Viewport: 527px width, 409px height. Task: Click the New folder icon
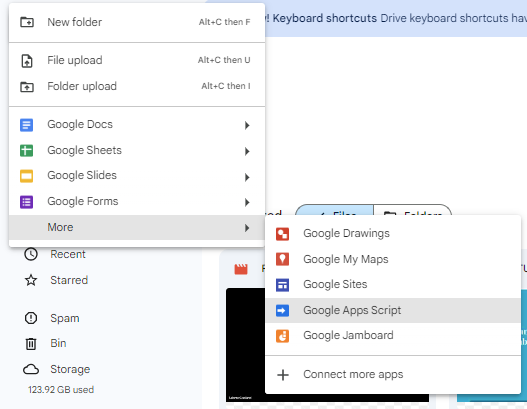[x=27, y=22]
